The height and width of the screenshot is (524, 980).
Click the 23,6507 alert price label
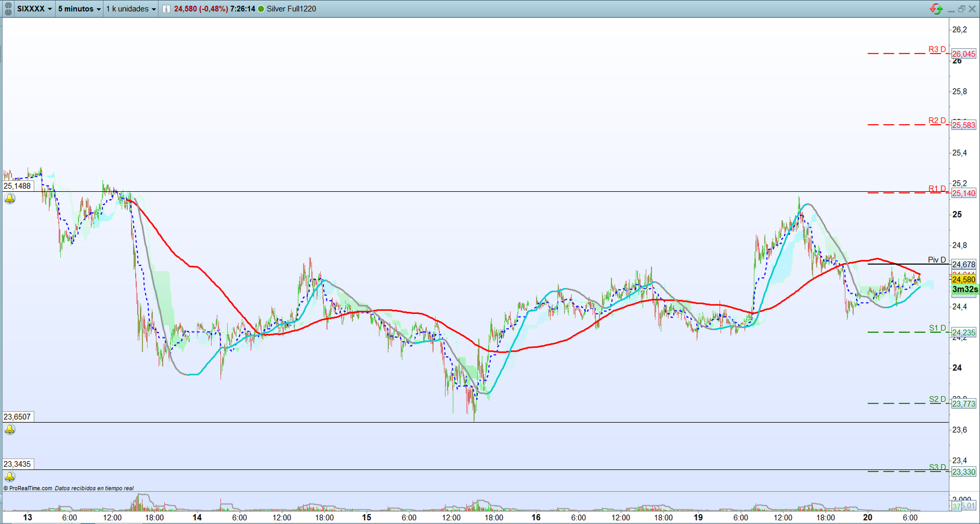(18, 417)
